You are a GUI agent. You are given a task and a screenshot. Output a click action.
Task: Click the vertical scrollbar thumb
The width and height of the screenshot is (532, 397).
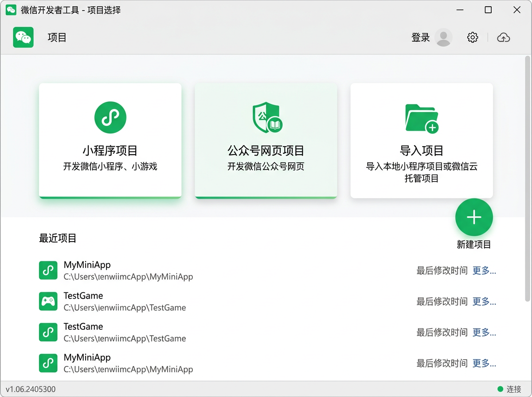(528, 179)
